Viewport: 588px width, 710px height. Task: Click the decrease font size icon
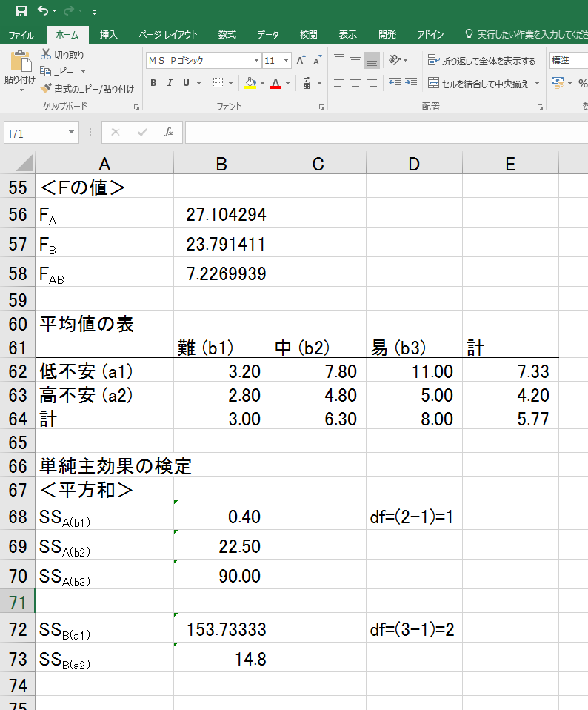pyautogui.click(x=318, y=60)
